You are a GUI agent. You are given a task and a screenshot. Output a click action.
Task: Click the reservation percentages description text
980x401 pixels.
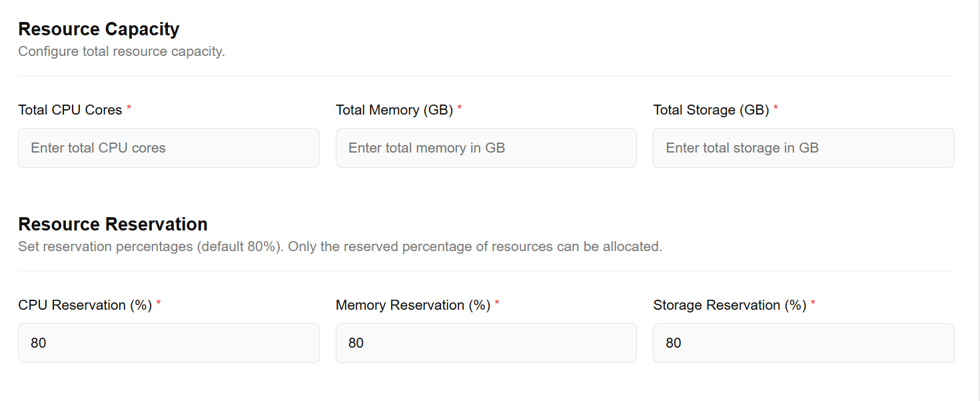pyautogui.click(x=340, y=246)
